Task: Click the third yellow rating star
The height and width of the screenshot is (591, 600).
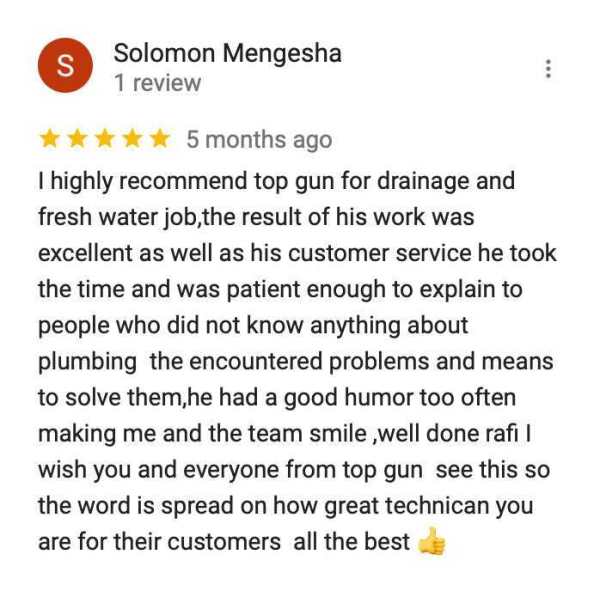Action: [x=105, y=139]
